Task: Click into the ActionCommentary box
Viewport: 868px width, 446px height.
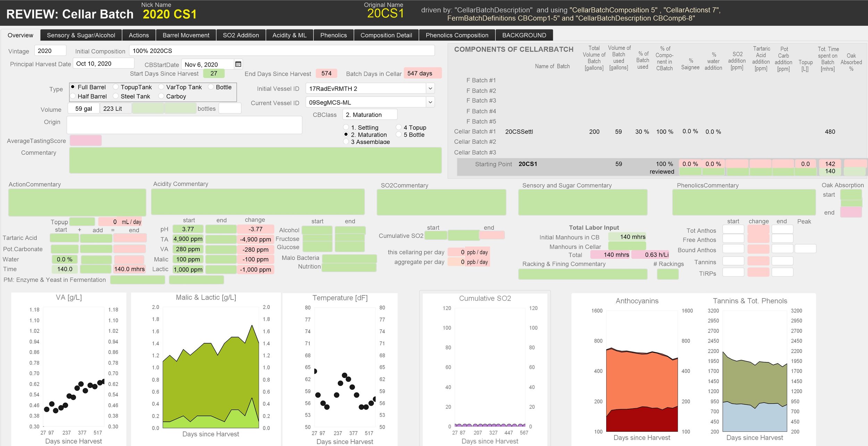Action: [77, 202]
